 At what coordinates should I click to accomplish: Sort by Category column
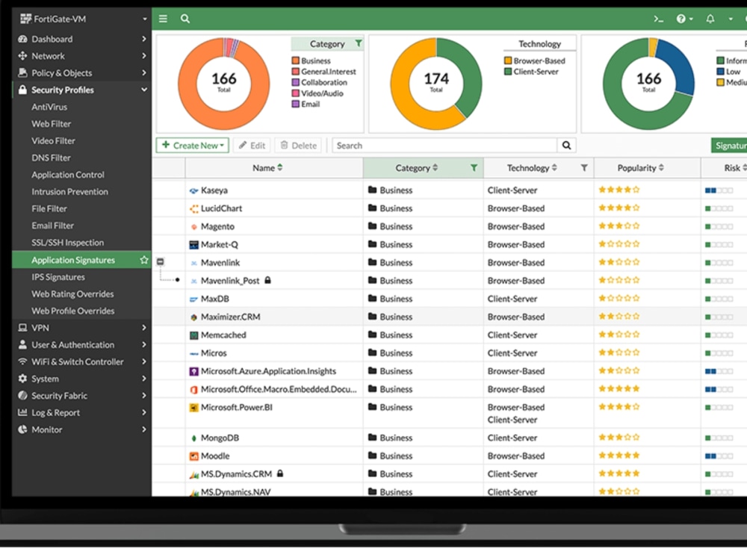click(416, 167)
